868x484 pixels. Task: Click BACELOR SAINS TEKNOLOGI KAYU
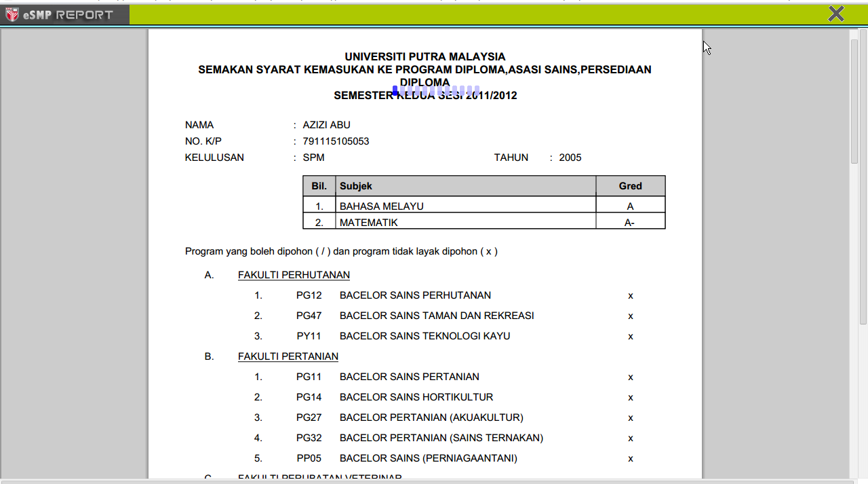pyautogui.click(x=425, y=336)
